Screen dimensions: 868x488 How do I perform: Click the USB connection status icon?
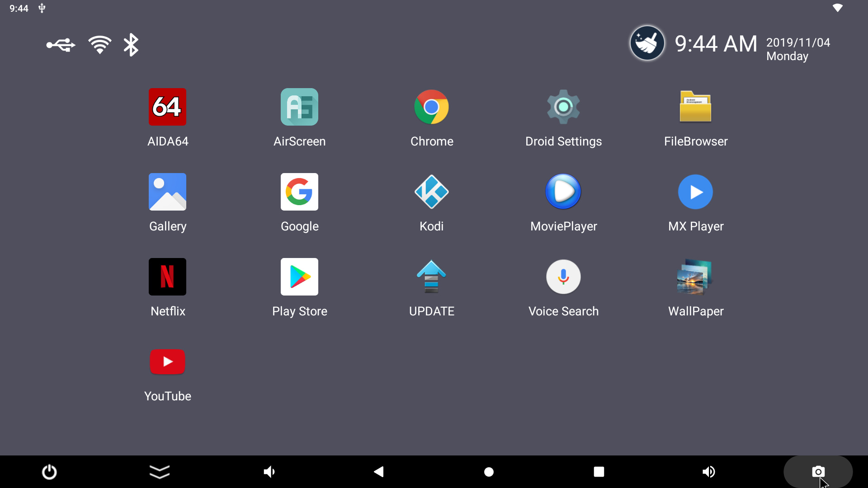(x=61, y=45)
